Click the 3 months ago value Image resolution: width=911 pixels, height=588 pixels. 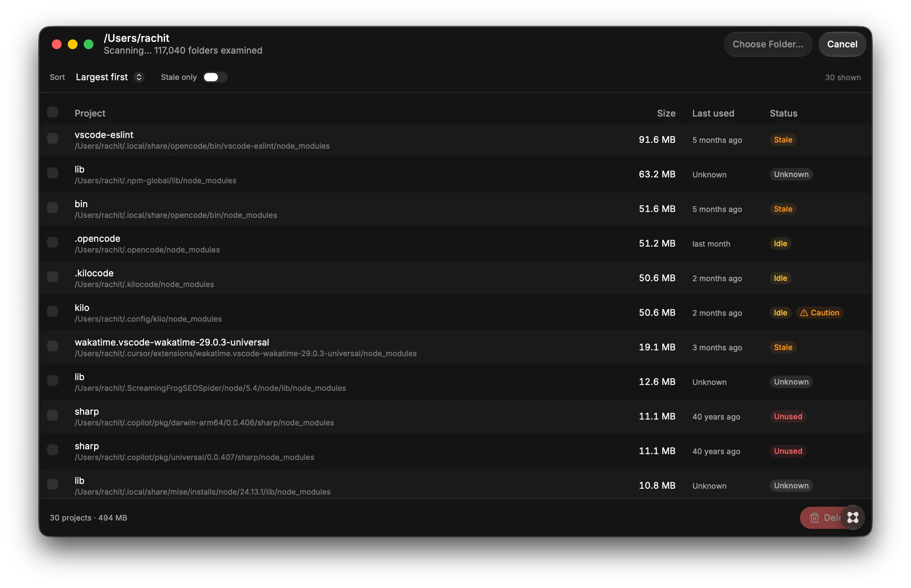pos(717,348)
